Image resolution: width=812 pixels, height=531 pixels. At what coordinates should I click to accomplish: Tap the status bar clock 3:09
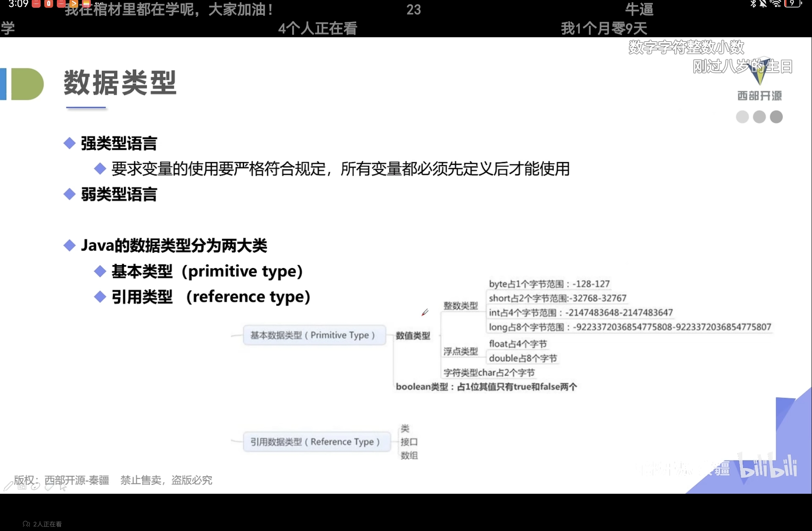coord(18,4)
